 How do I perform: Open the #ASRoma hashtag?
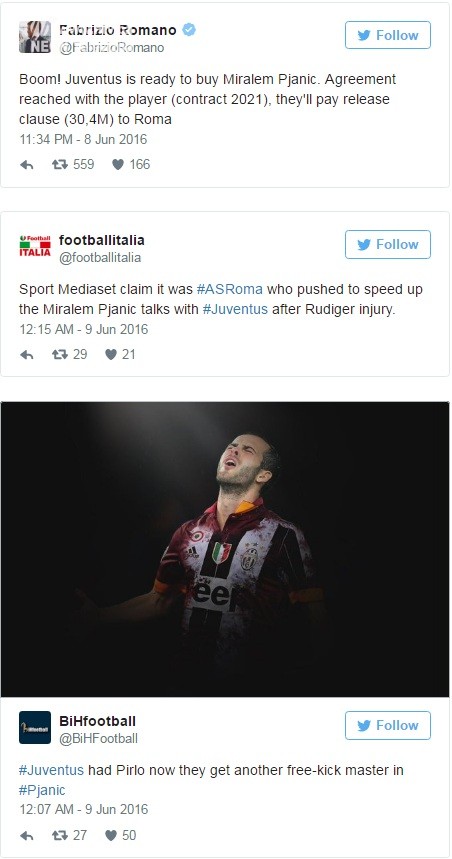230,289
